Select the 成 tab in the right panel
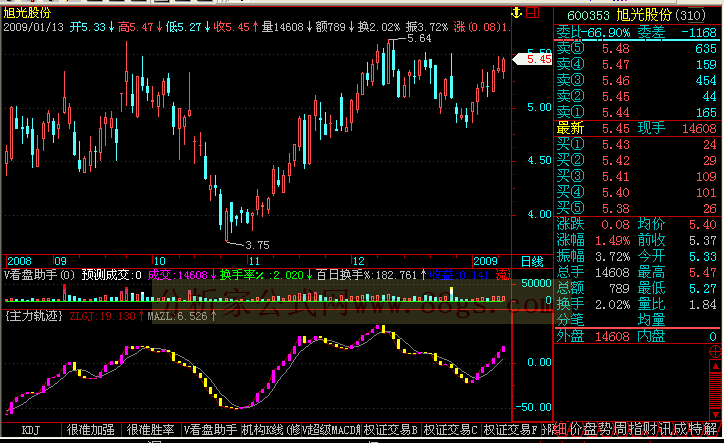The width and height of the screenshot is (724, 443). 680,429
